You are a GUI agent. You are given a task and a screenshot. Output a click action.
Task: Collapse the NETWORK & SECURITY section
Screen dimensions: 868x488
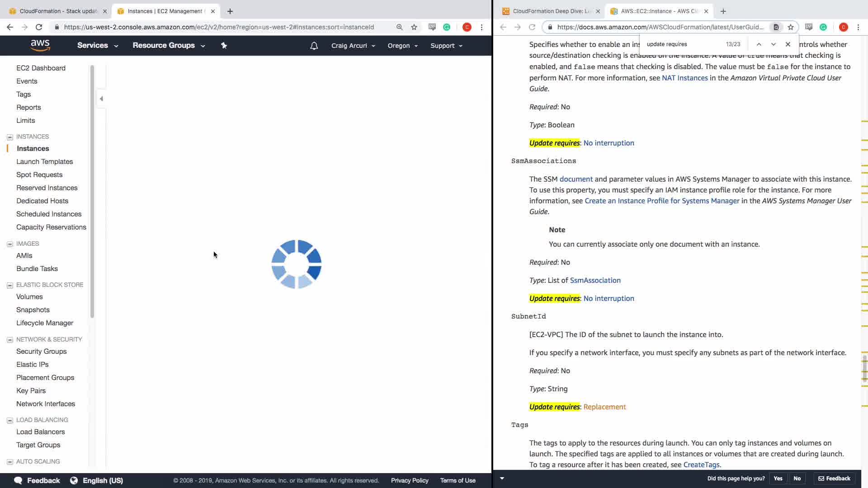(10, 340)
